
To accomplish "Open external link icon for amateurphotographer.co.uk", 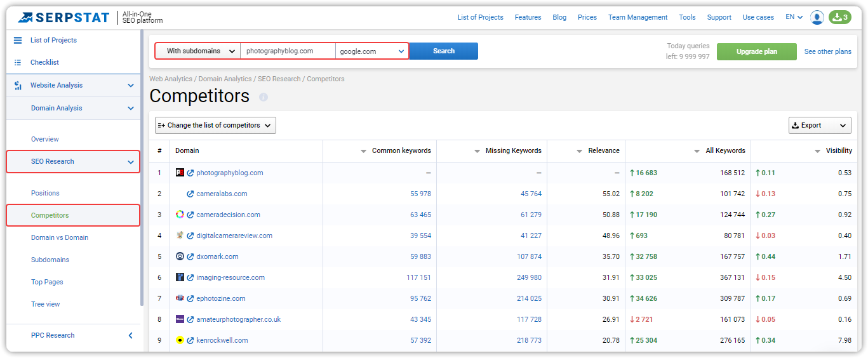I will pos(190,319).
